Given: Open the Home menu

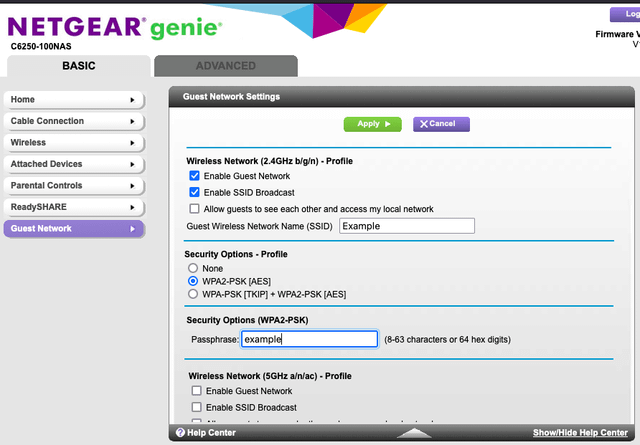Looking at the screenshot, I should coord(74,100).
